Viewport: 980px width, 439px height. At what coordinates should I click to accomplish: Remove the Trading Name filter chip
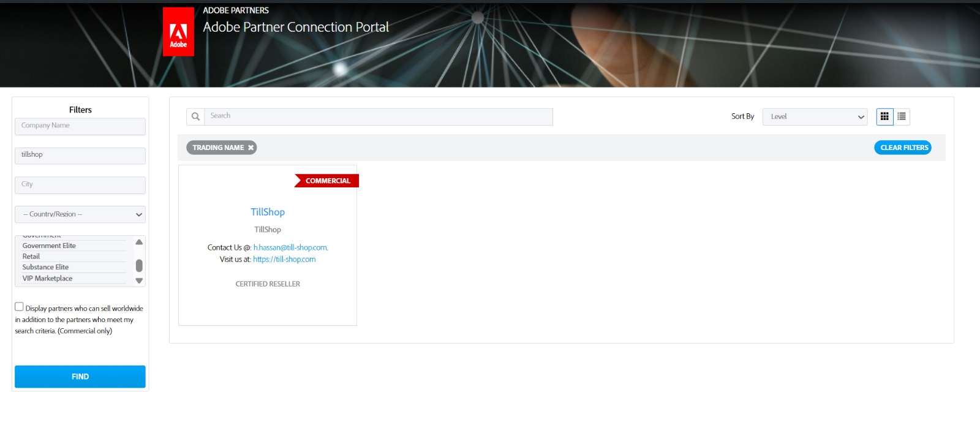tap(251, 148)
